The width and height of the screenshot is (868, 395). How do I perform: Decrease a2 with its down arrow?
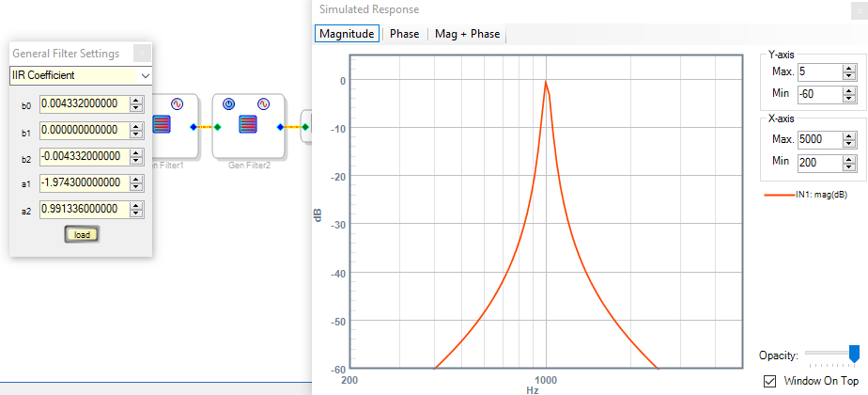pos(136,213)
